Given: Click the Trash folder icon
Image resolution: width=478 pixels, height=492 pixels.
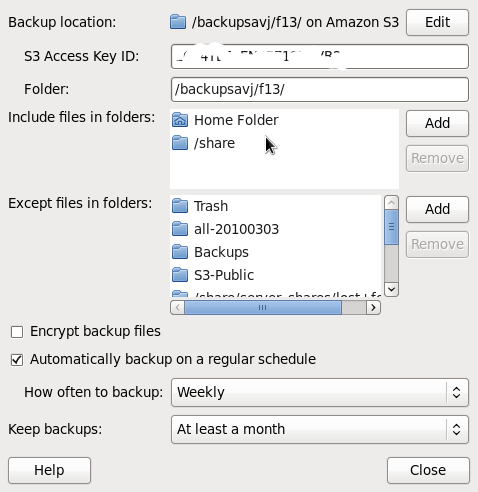Looking at the screenshot, I should [x=180, y=206].
